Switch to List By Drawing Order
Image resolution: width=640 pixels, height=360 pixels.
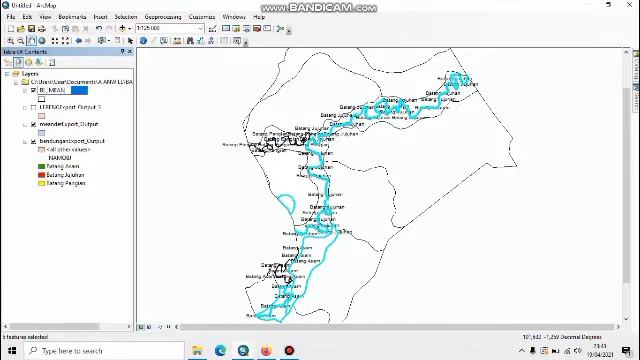(x=8, y=62)
